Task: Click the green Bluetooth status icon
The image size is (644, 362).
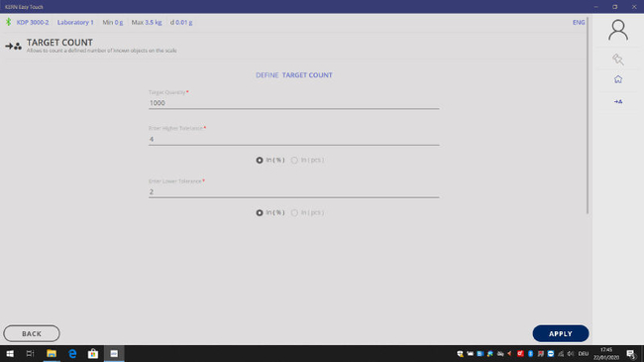Action: (8, 22)
